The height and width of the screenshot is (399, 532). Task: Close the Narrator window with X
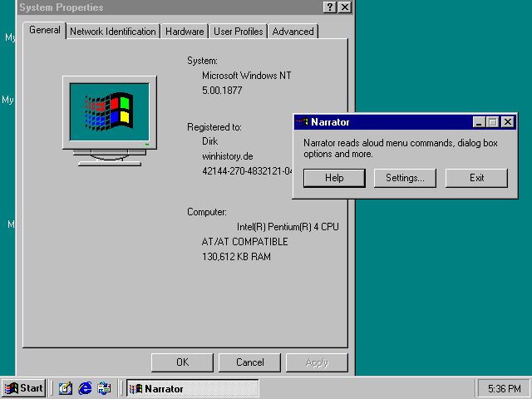507,122
